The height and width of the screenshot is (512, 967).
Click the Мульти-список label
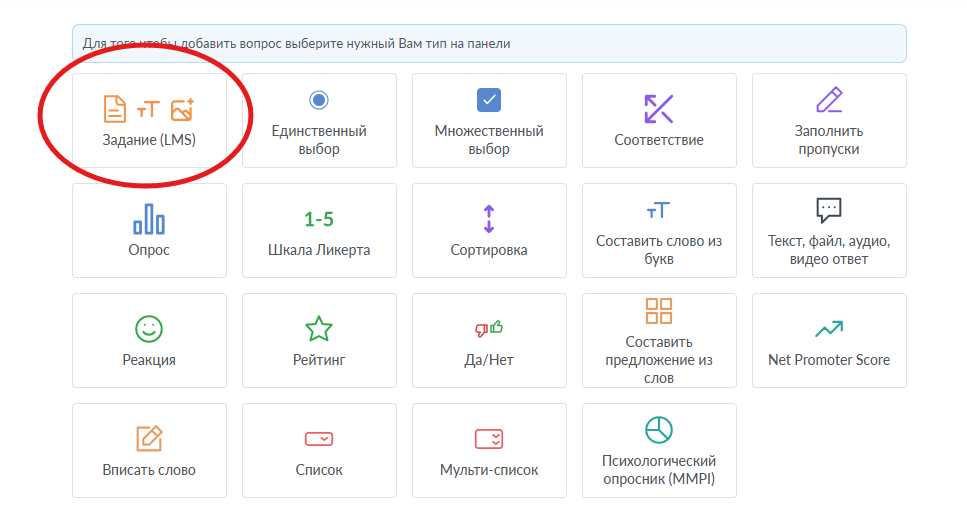pos(489,470)
